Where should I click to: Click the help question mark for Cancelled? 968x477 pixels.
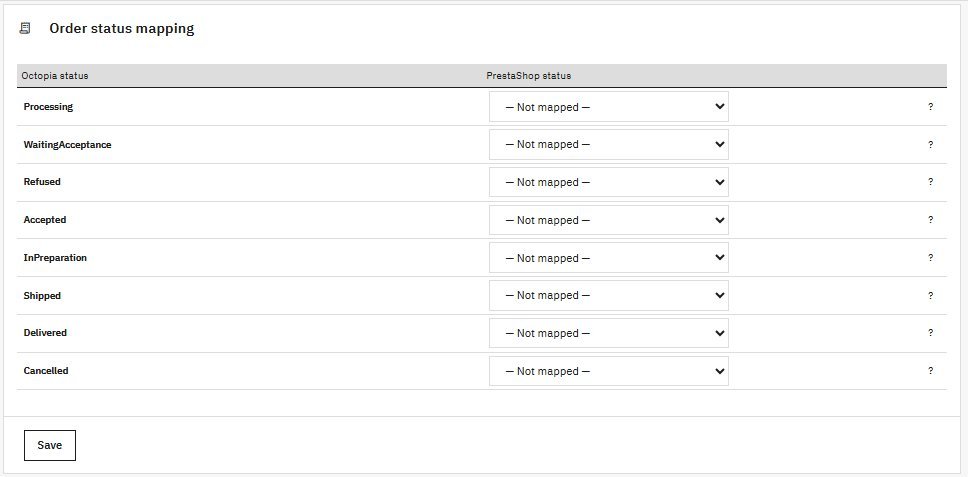tap(930, 371)
